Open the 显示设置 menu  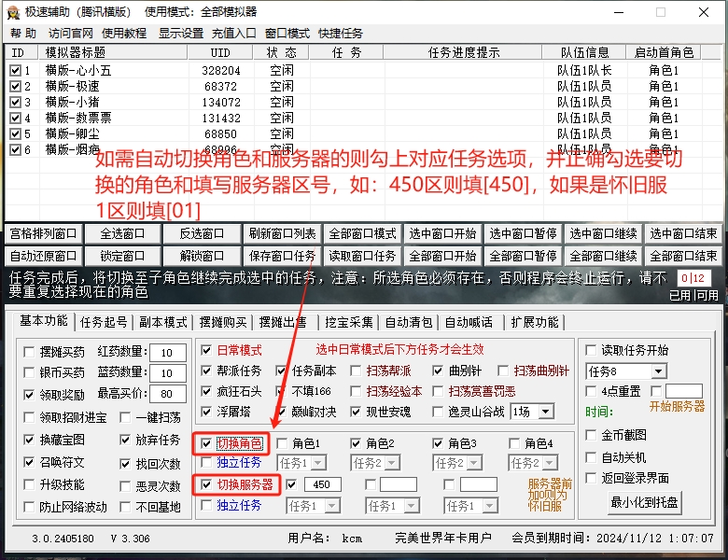click(x=180, y=34)
